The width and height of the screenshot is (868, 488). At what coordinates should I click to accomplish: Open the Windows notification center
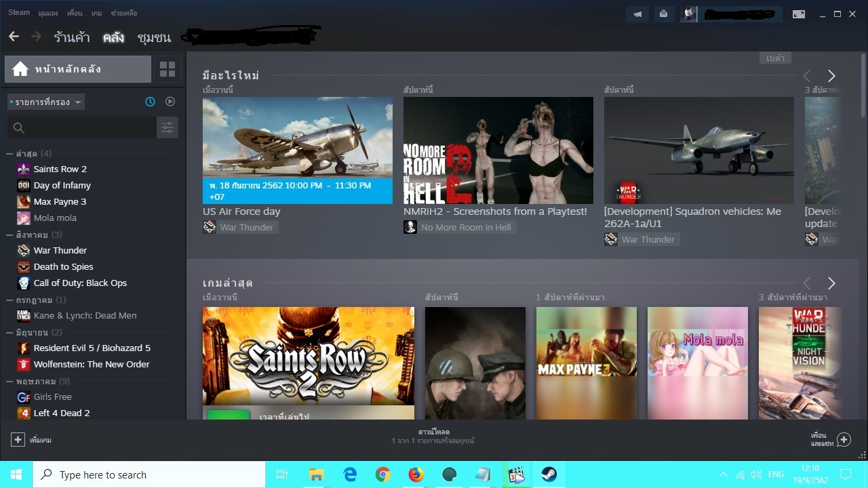[845, 474]
